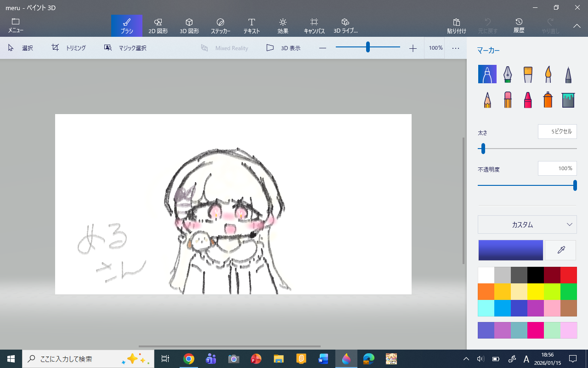
Task: Select the calligraphy pen brush
Action: coord(508,74)
